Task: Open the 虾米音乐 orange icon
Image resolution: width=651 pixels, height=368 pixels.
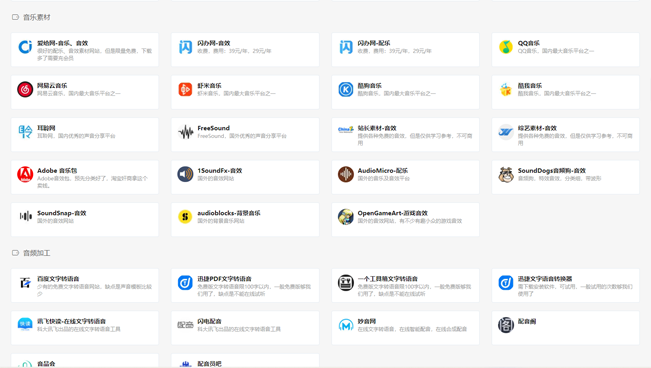Action: pyautogui.click(x=185, y=89)
